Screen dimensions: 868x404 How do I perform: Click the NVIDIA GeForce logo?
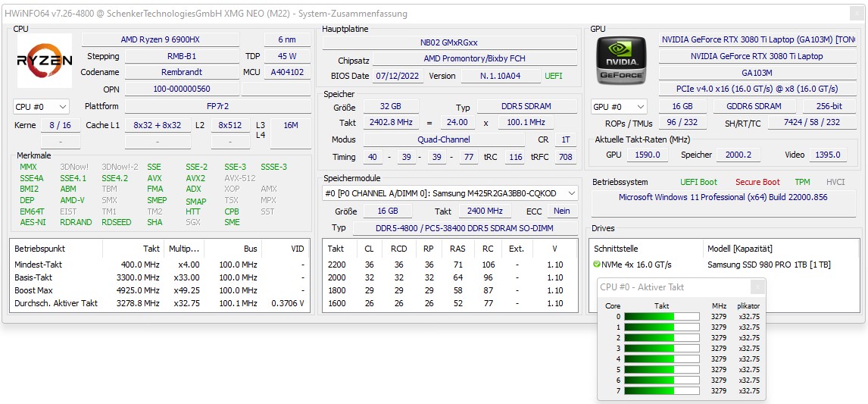(620, 61)
